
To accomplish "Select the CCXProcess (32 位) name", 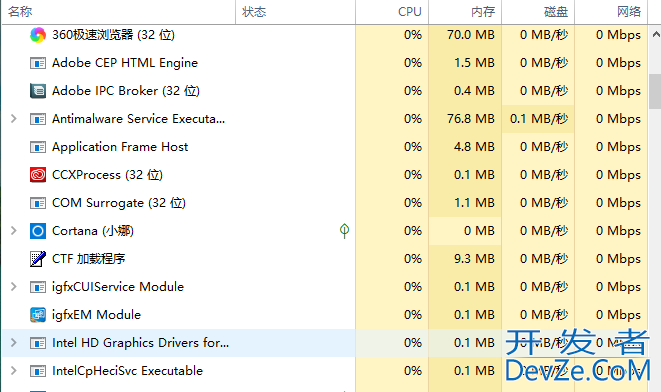I will (107, 175).
